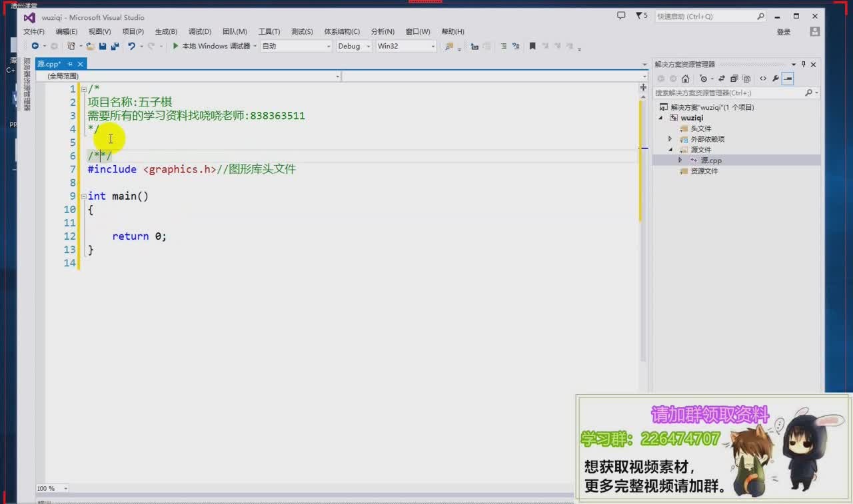Open Solution Explorer window options arrow

pos(793,64)
